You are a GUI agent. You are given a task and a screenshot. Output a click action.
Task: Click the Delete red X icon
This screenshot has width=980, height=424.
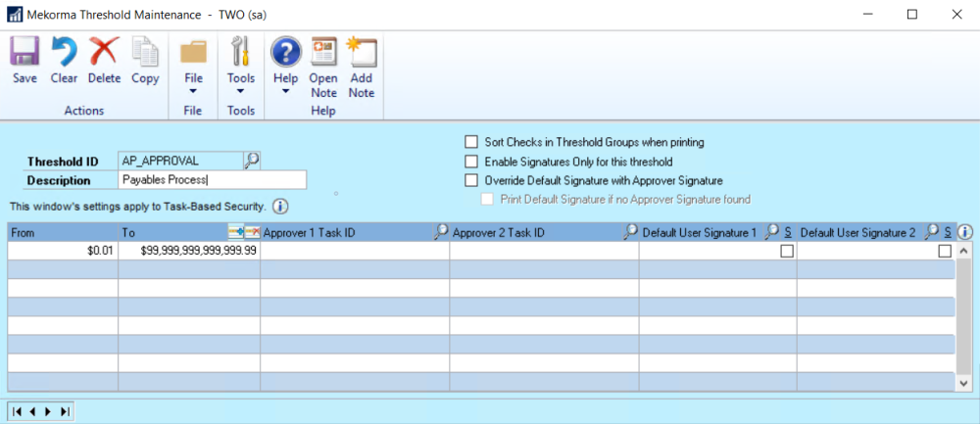point(104,51)
